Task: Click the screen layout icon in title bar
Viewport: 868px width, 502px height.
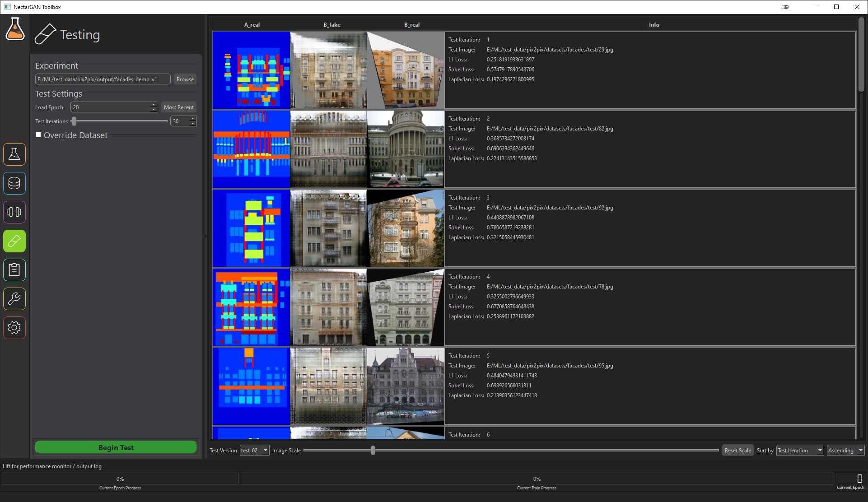Action: tap(785, 7)
